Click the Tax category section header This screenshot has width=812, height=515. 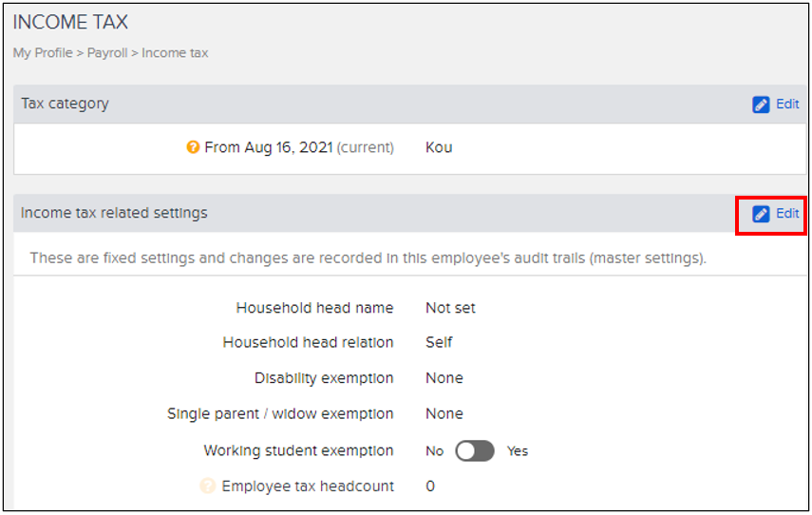click(66, 104)
